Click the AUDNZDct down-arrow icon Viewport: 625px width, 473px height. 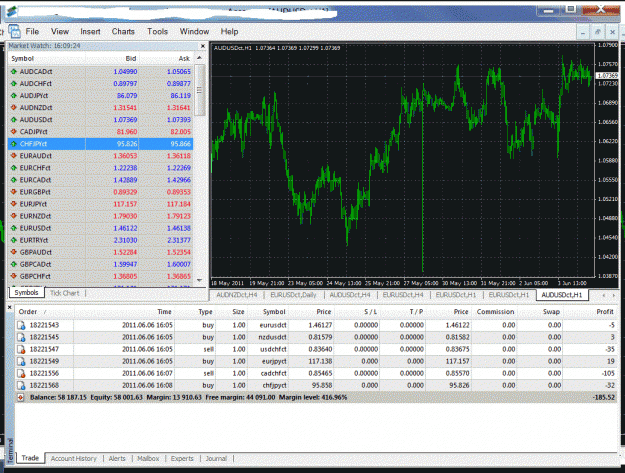coord(14,108)
